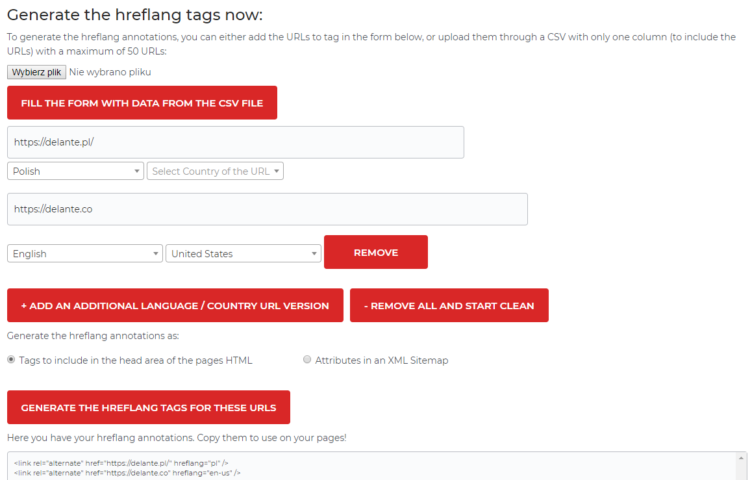The height and width of the screenshot is (480, 750).
Task: Click the 'Attributes in an XML Sitemap' label text
Action: (x=382, y=360)
